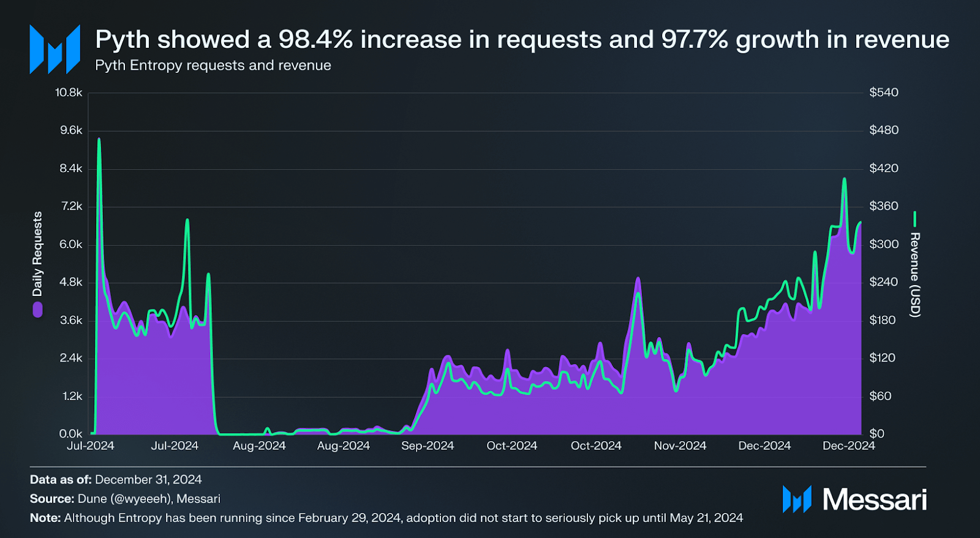Click the Revenue (USD) axis label
This screenshot has width=980, height=538.
pos(914,275)
